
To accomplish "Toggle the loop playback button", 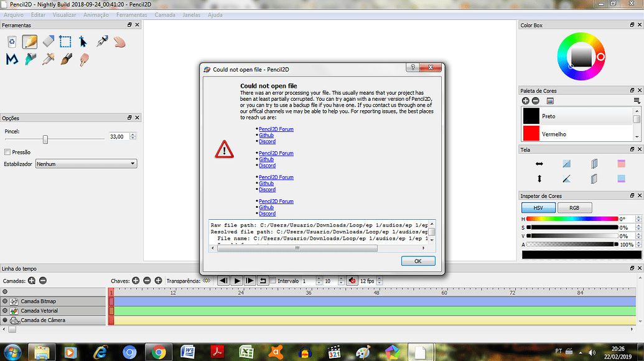I will (263, 281).
